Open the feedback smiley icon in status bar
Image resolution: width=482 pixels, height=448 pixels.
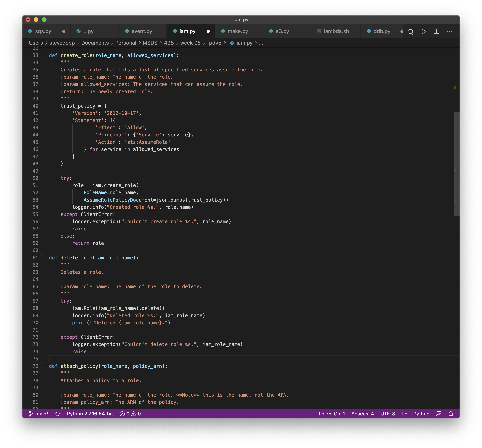(x=439, y=414)
